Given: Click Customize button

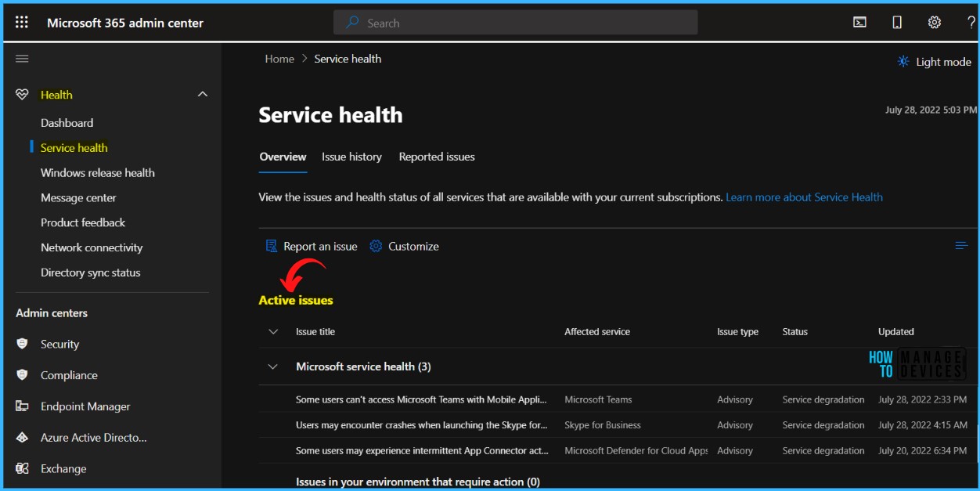Looking at the screenshot, I should pos(404,246).
